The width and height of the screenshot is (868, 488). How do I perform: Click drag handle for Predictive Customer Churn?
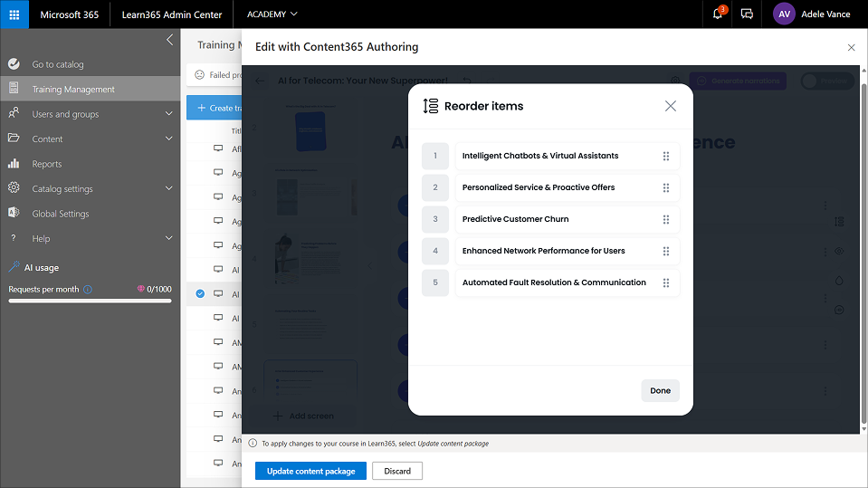tap(666, 219)
